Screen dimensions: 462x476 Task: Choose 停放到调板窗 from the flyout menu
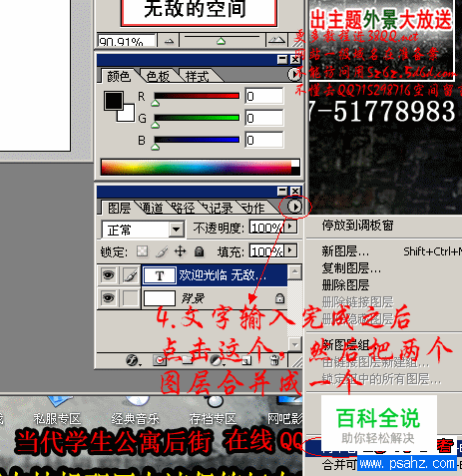click(357, 226)
